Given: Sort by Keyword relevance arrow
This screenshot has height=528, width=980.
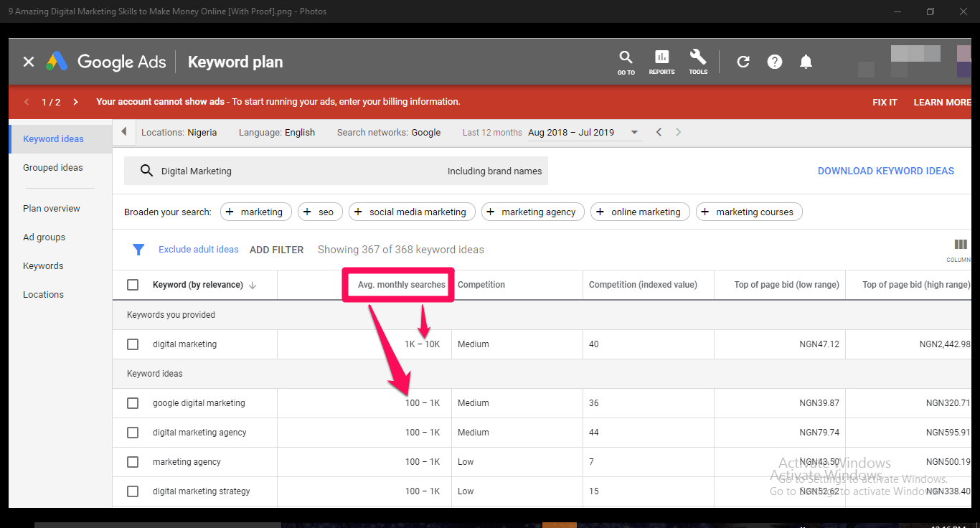Looking at the screenshot, I should 253,286.
